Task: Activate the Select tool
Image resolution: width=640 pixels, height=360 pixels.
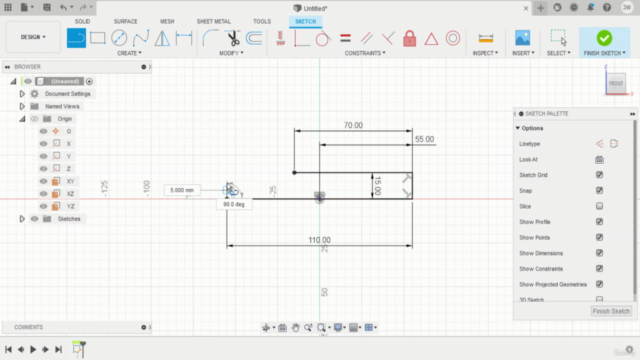Action: [558, 38]
